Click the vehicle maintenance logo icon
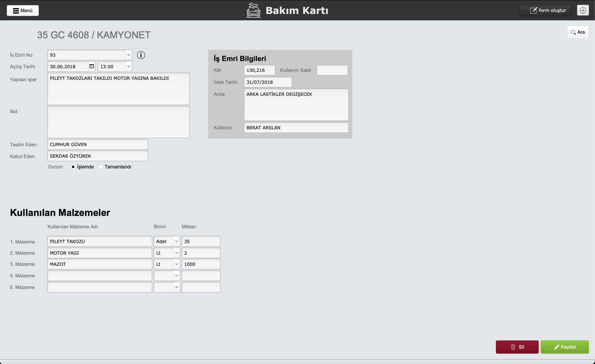595x364 pixels. point(253,10)
